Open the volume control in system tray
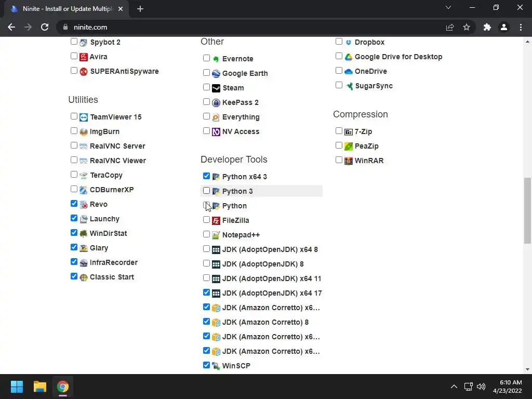The image size is (532, 399). 481,387
